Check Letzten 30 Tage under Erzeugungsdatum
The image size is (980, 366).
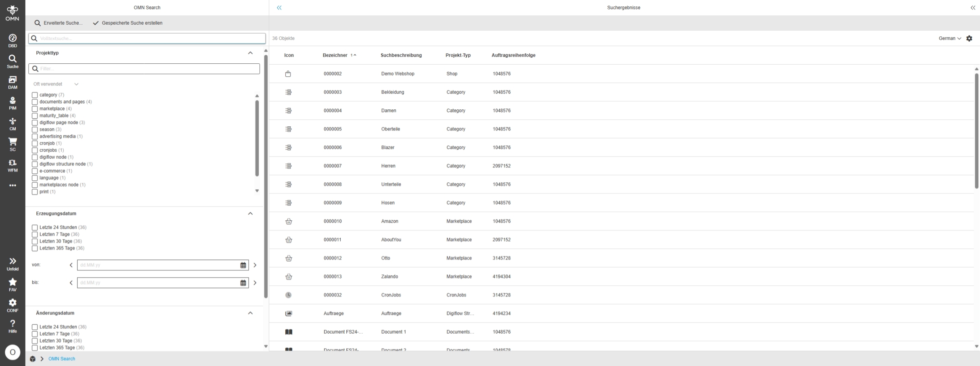coord(35,241)
